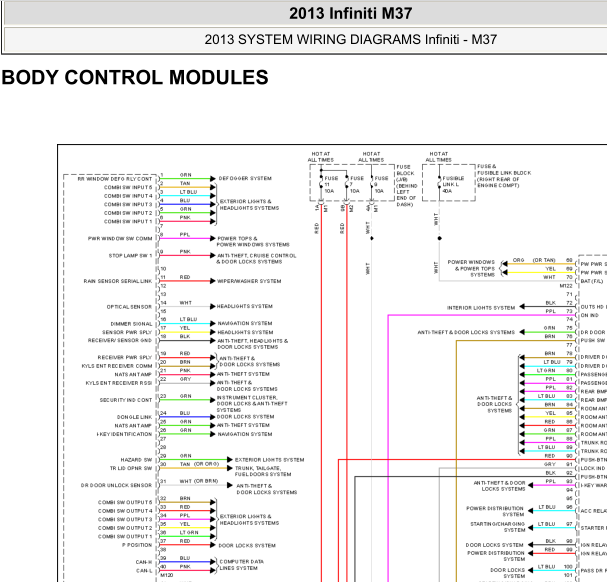This screenshot has width=607, height=582.
Task: Click the "OPTICAL SENSOR" label
Action: point(129,307)
